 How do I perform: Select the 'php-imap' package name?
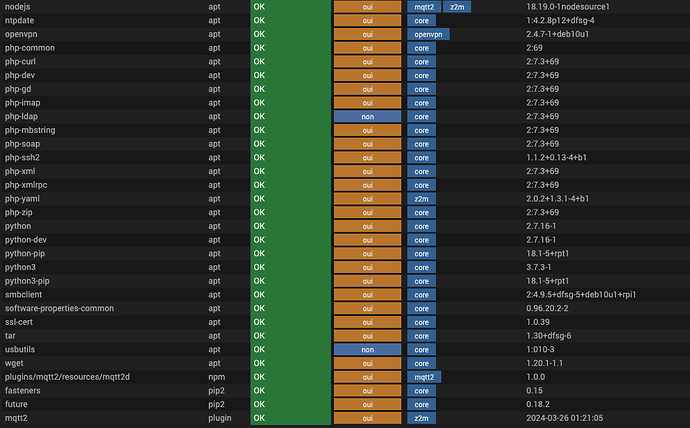pyautogui.click(x=22, y=102)
